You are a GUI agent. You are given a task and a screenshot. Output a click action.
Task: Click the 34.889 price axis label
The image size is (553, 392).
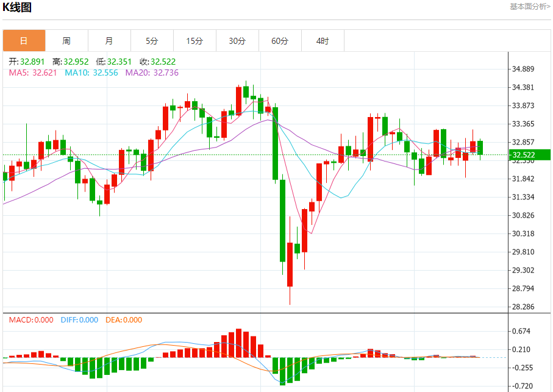(524, 69)
